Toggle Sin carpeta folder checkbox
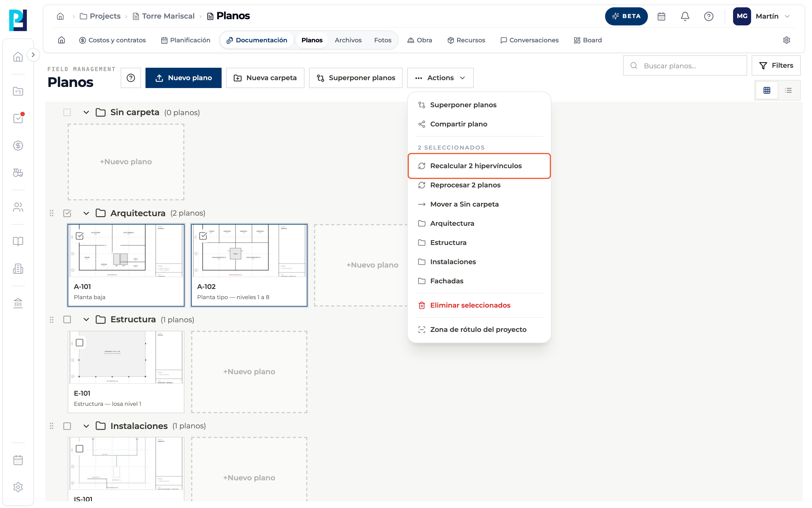812x508 pixels. click(67, 112)
